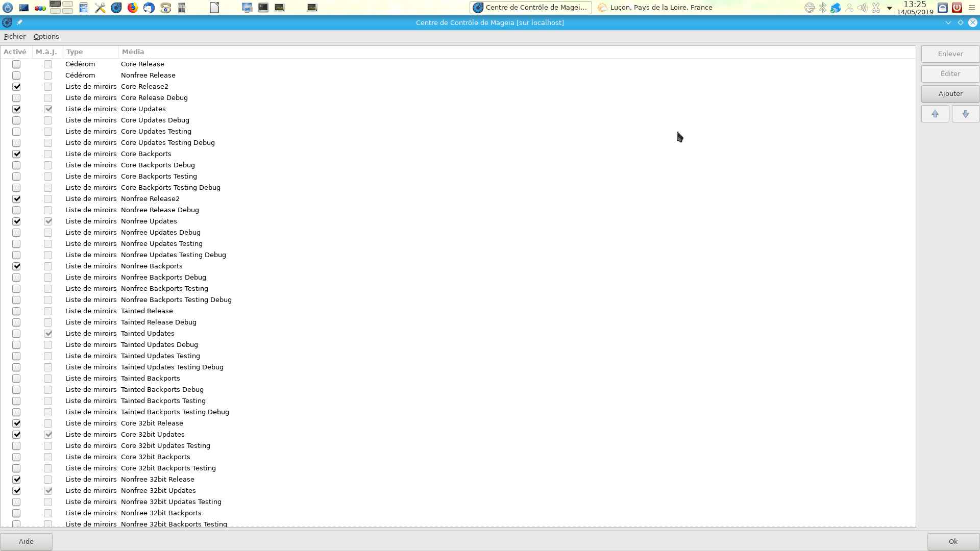Disable the Nonfree 32bit Updates medium
Image resolution: width=980 pixels, height=551 pixels.
(17, 491)
